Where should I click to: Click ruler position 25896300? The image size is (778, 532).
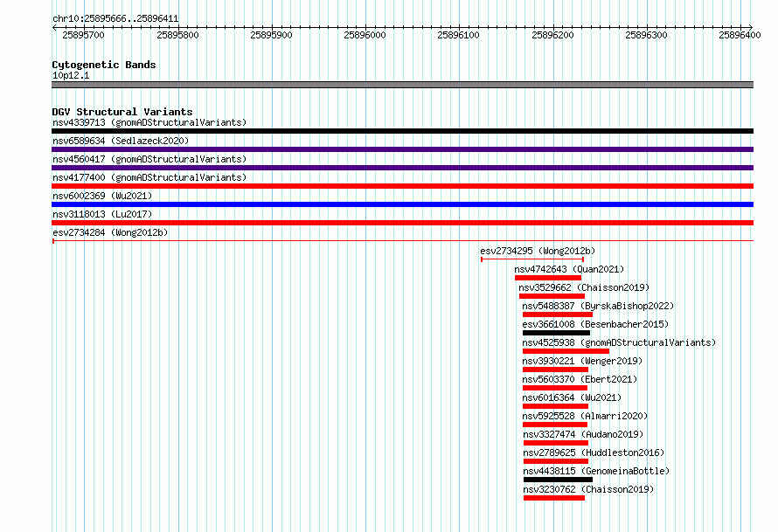(x=647, y=35)
